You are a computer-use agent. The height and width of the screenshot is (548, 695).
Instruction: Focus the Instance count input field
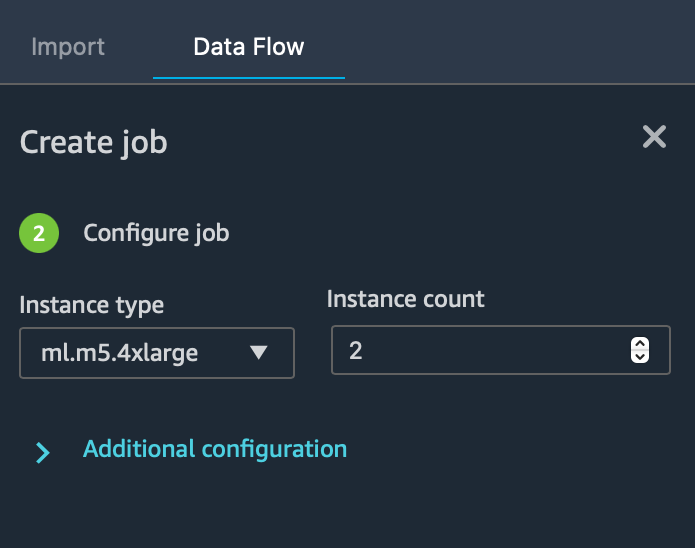coord(480,350)
